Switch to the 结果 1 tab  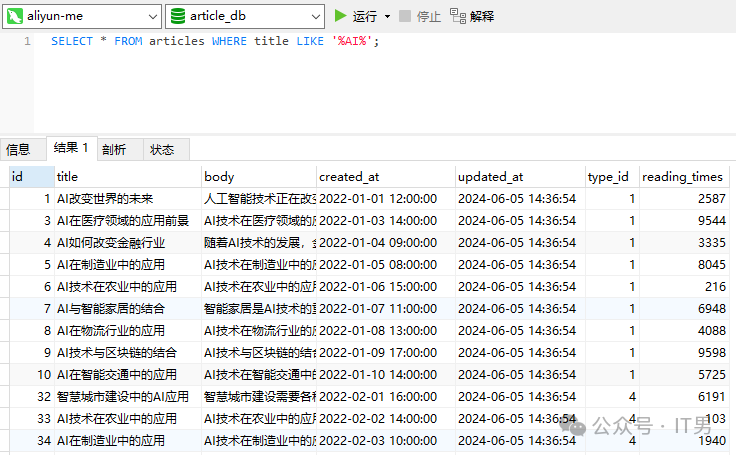[72, 148]
